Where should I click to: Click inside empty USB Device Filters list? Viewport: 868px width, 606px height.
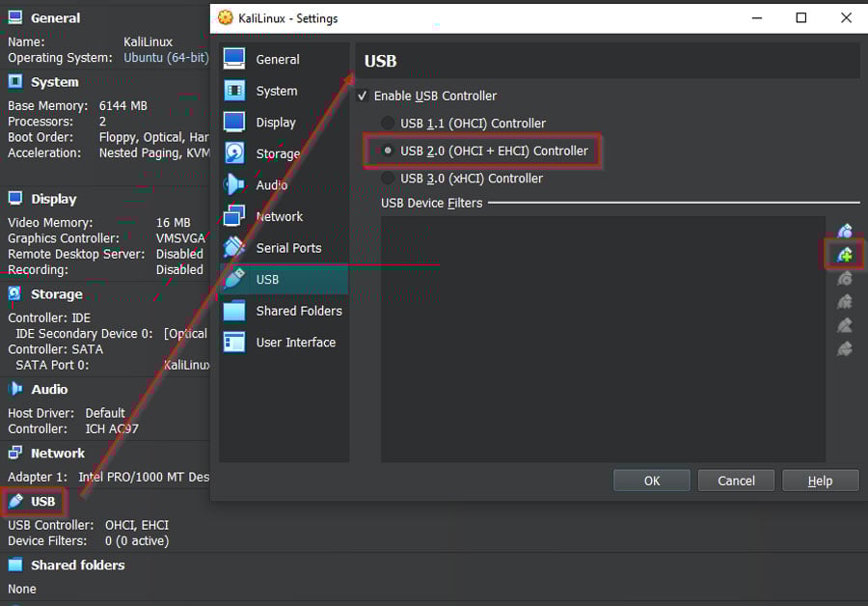(x=603, y=339)
